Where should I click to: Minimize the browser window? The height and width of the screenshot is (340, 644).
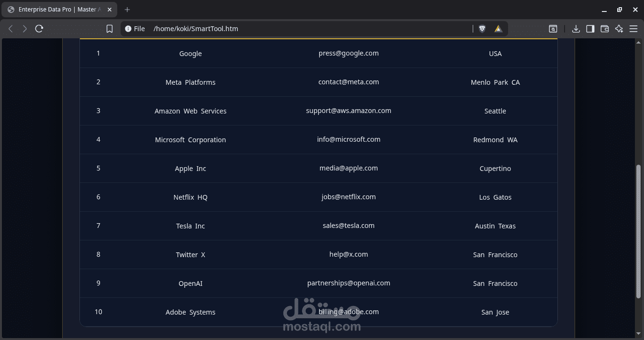click(605, 10)
